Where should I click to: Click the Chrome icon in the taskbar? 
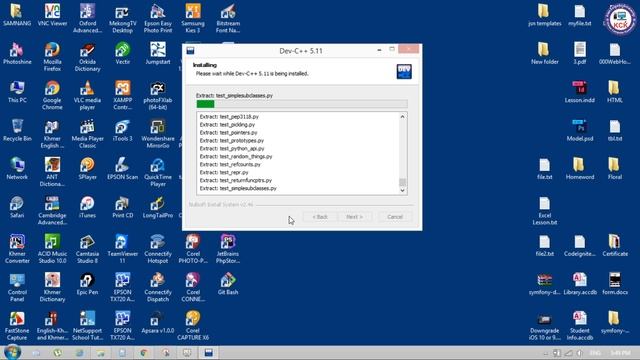(x=144, y=353)
